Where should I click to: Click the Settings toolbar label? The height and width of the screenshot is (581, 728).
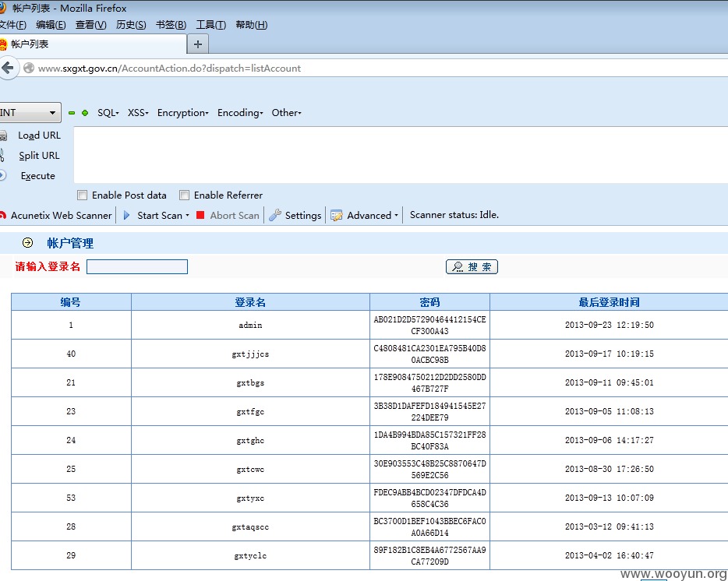pos(303,215)
